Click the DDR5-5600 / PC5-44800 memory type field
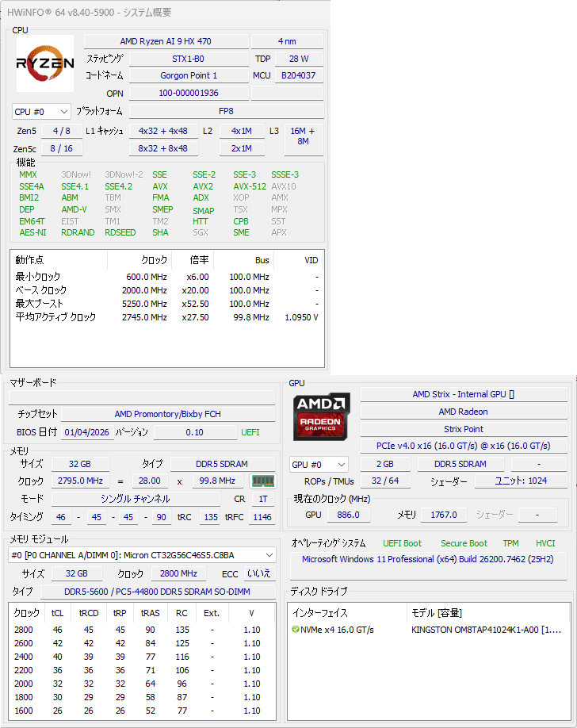Image resolution: width=577 pixels, height=728 pixels. [157, 592]
